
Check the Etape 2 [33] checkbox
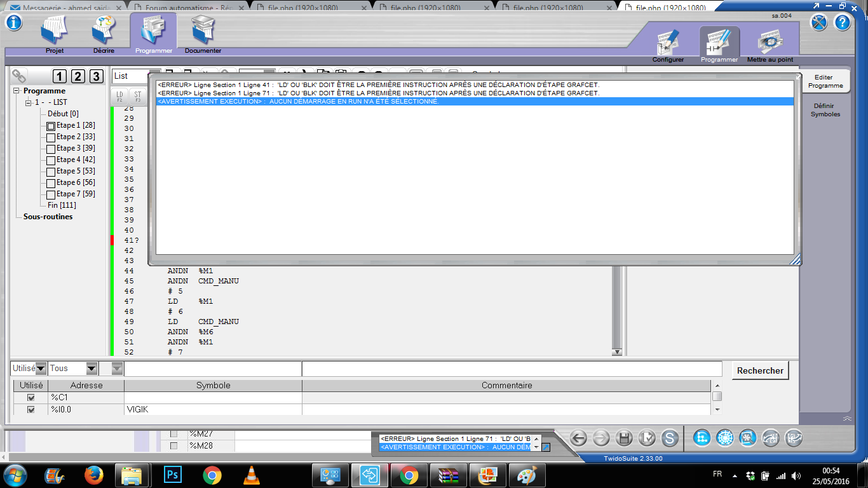click(51, 137)
